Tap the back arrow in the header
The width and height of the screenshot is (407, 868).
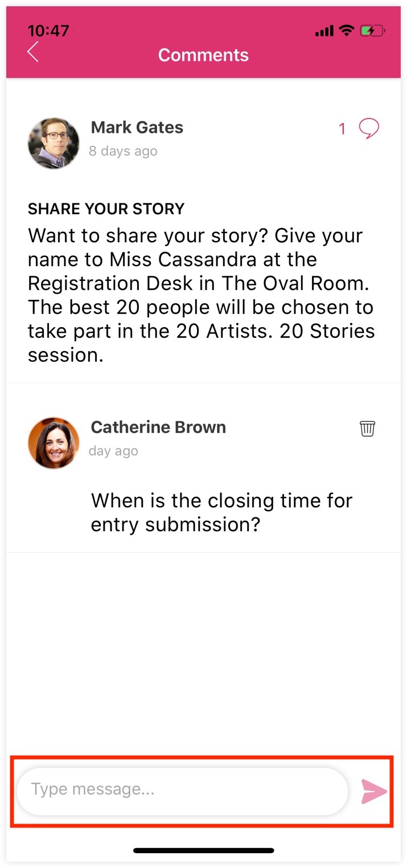[x=33, y=52]
